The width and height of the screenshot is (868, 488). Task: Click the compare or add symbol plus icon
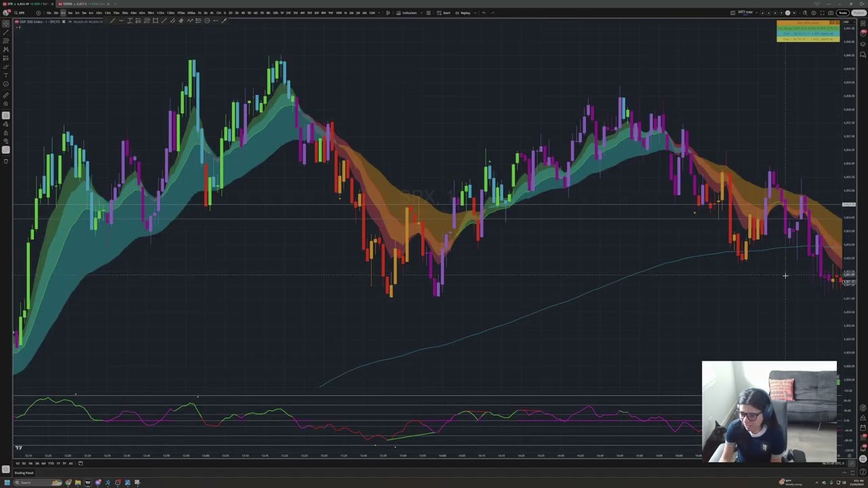pyautogui.click(x=38, y=13)
